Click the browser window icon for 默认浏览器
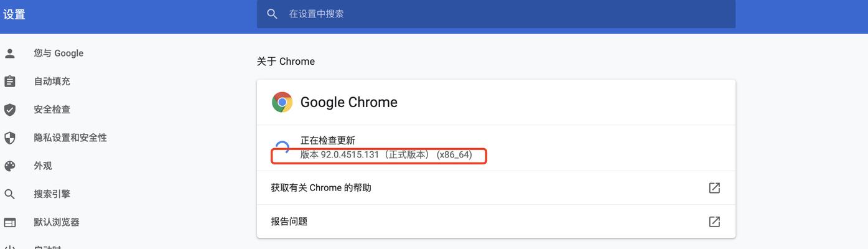Image resolution: width=868 pixels, height=249 pixels. pyautogui.click(x=10, y=222)
